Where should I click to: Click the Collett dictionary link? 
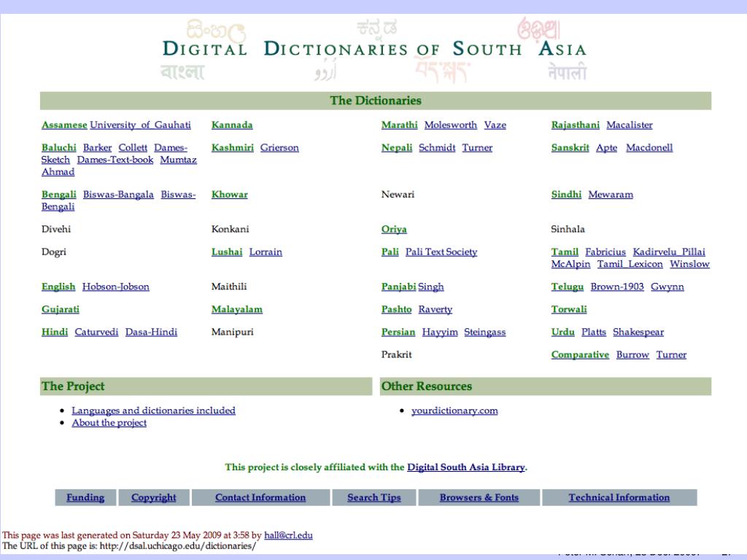point(133,147)
